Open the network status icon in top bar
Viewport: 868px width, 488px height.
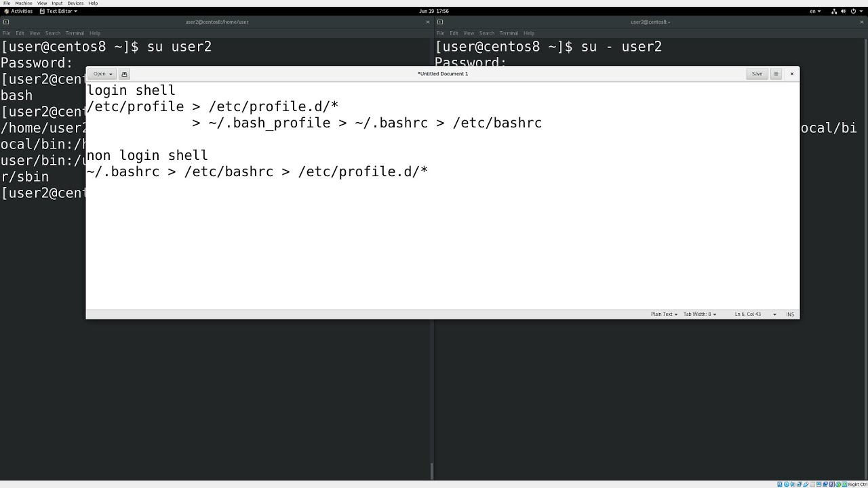(835, 12)
